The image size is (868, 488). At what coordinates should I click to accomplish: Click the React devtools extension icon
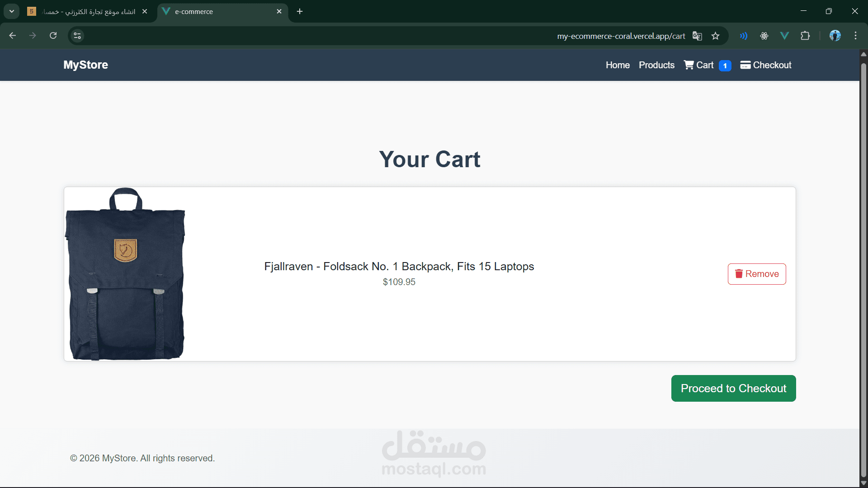pos(764,36)
